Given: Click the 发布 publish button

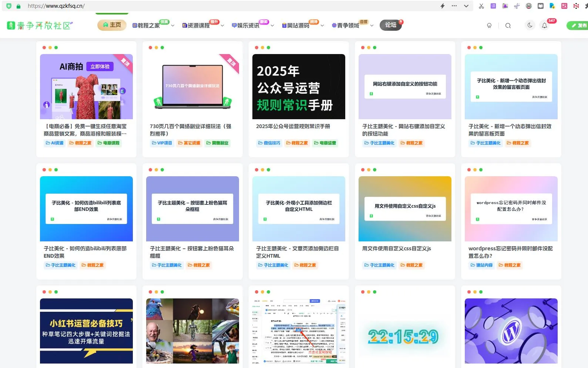Looking at the screenshot, I should (x=578, y=26).
